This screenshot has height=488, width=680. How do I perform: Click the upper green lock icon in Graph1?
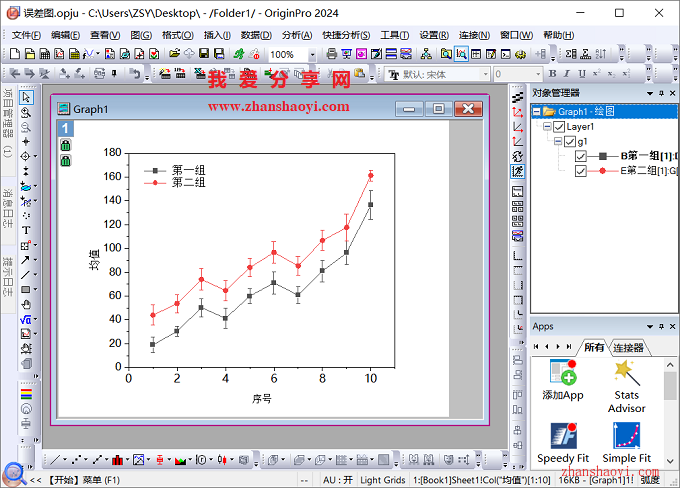[x=65, y=145]
